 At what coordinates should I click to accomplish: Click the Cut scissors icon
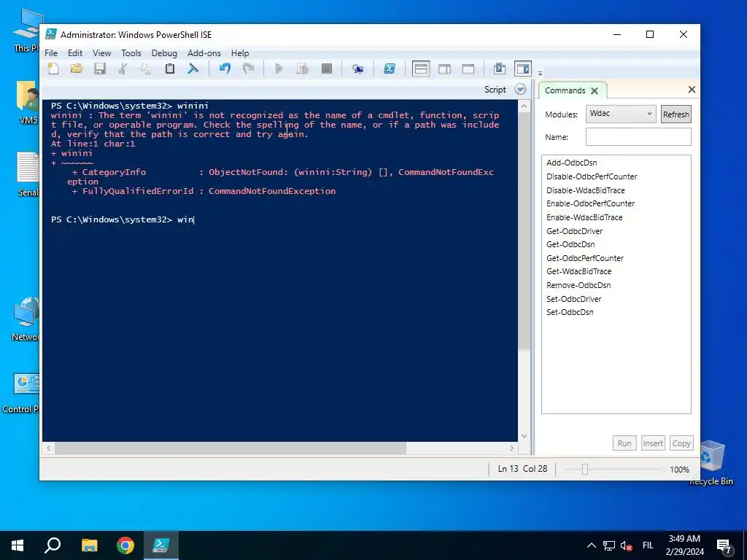123,69
